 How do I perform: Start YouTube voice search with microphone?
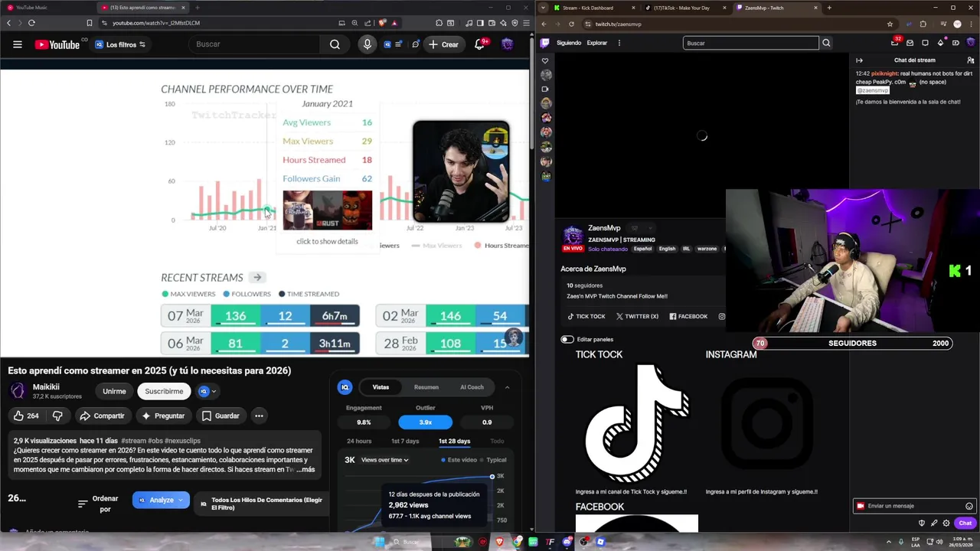367,44
